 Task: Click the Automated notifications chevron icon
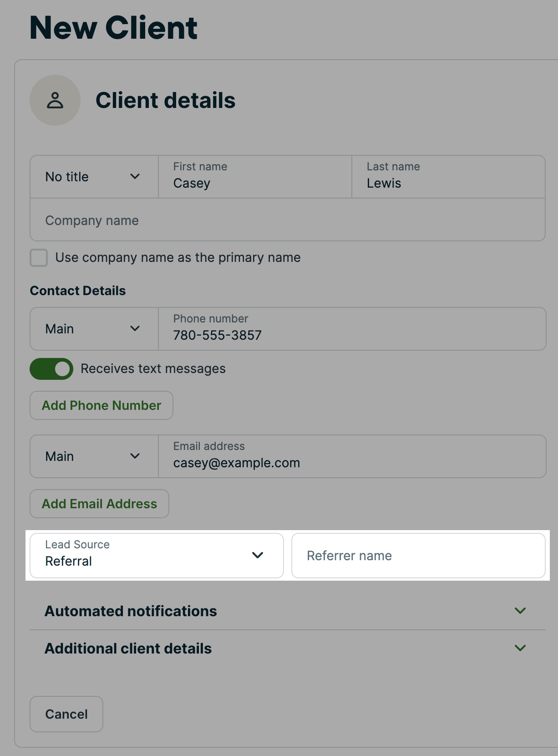pos(520,611)
